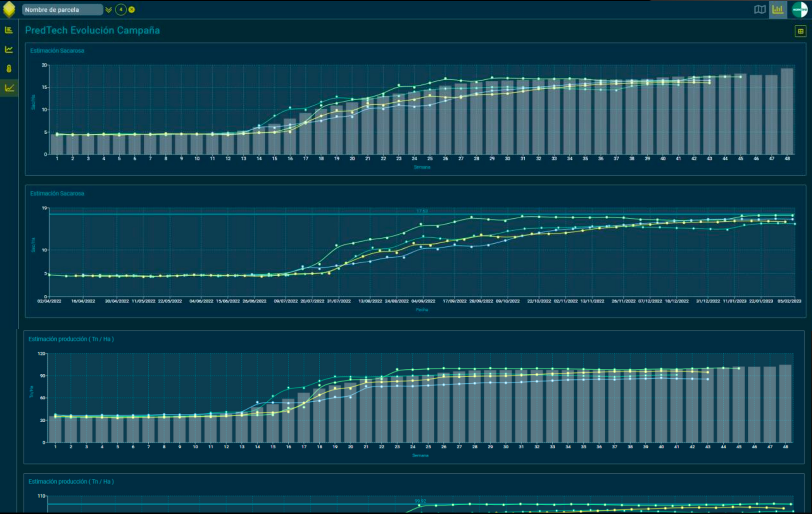Click the 120 y-axis value on producción chart
This screenshot has width=812, height=514.
point(41,354)
